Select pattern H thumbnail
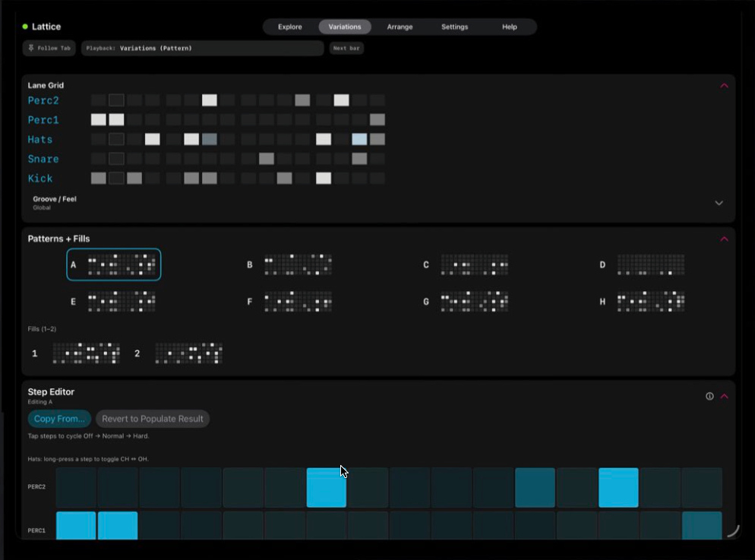The image size is (755, 560). point(651,302)
